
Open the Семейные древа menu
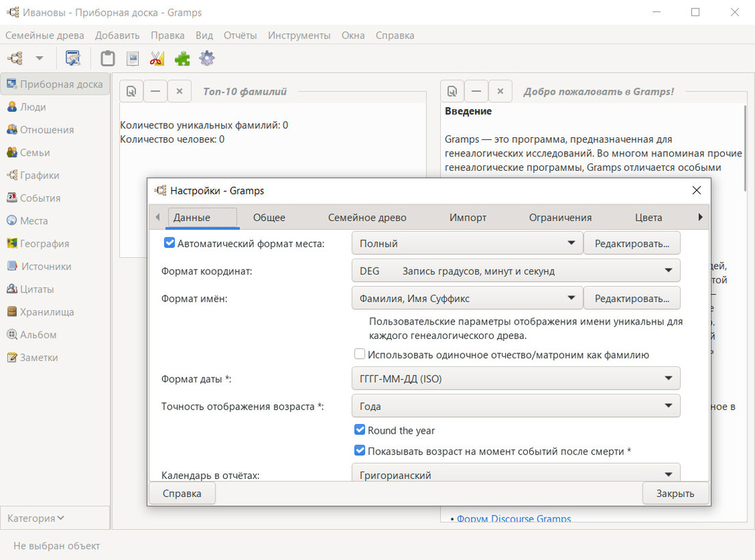(x=45, y=35)
